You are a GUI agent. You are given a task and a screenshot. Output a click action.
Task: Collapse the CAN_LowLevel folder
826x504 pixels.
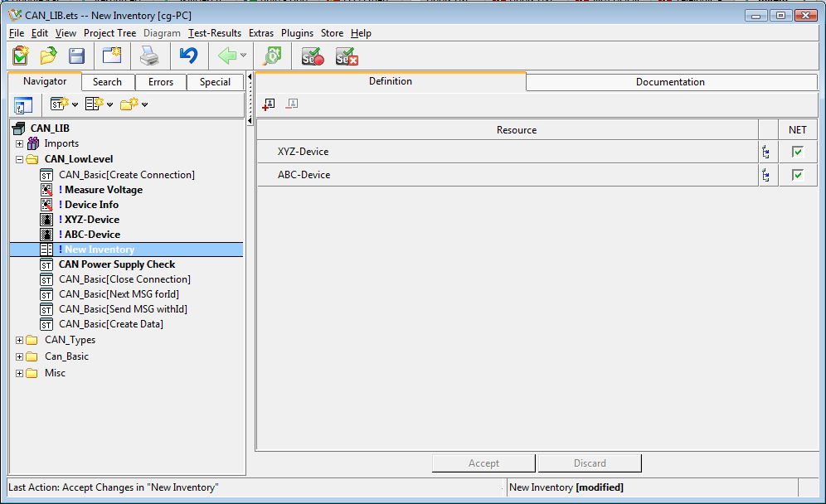point(20,159)
